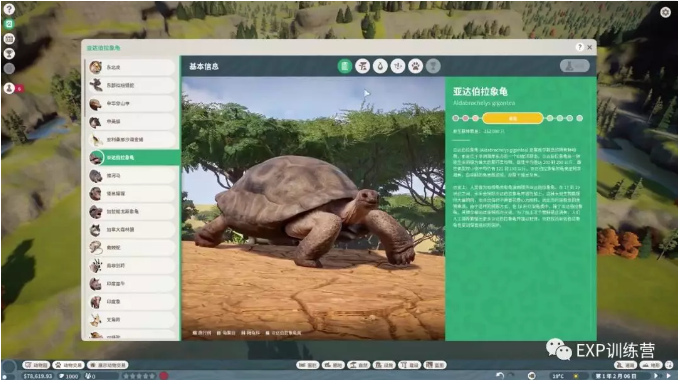
Task: Click the round toggle icon before temperature
Action: (532, 376)
